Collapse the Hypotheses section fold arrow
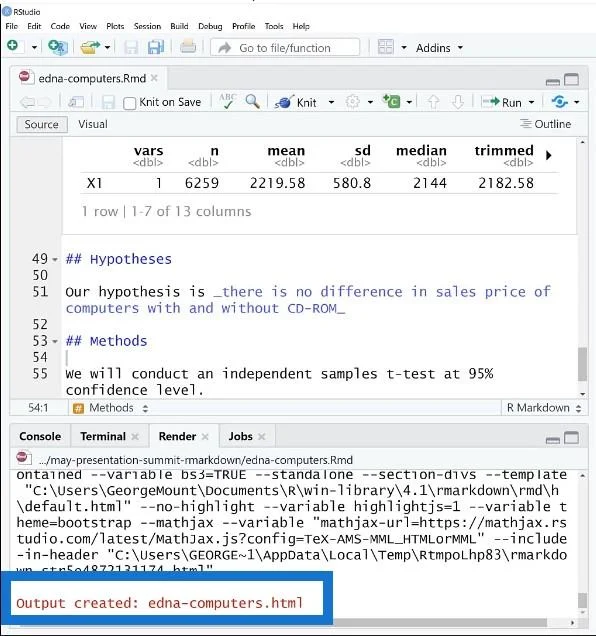 pos(55,259)
